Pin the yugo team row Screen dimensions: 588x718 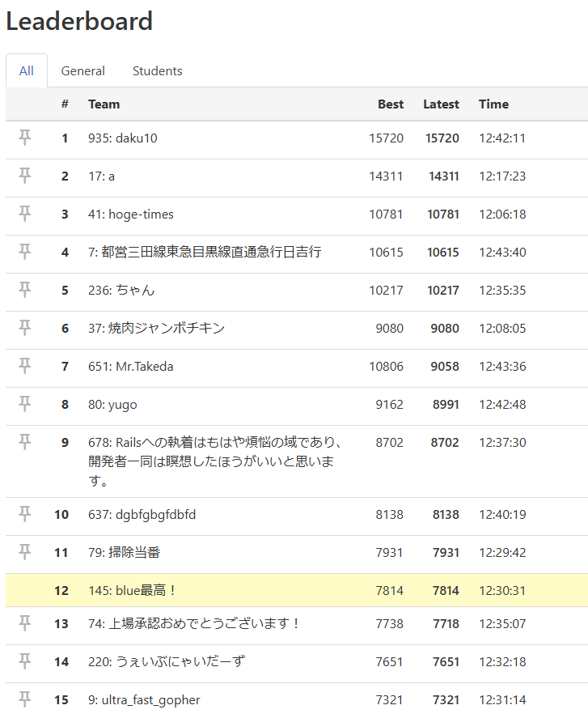(x=25, y=403)
